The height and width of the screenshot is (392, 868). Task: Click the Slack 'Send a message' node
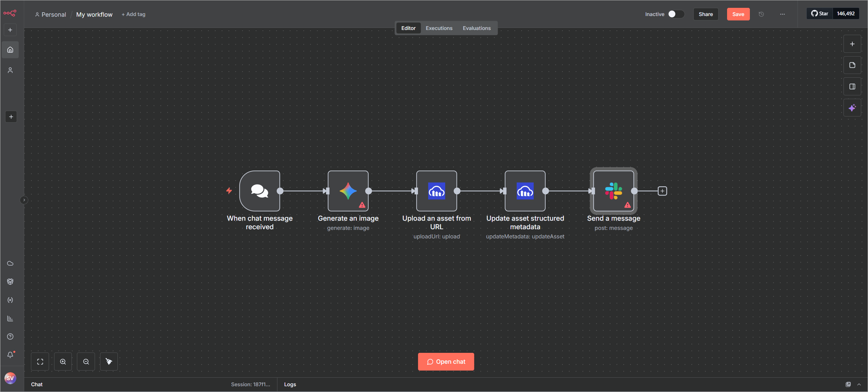(x=613, y=191)
